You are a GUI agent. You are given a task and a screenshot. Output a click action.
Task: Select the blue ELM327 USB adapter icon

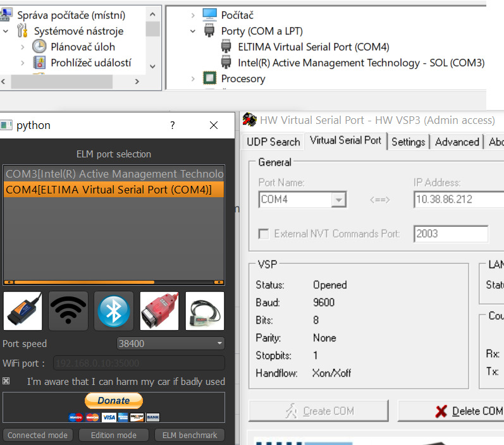click(x=23, y=310)
